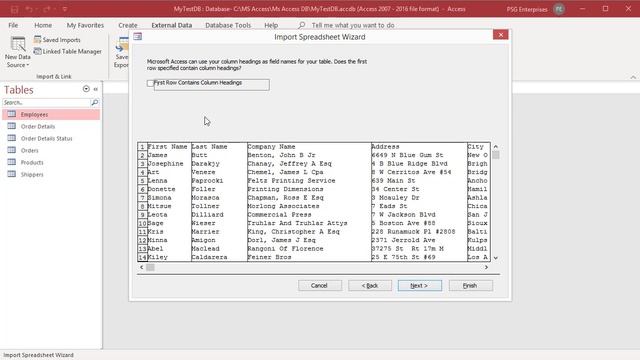This screenshot has height=360, width=640.
Task: Select the Orders table icon
Action: pos(12,150)
